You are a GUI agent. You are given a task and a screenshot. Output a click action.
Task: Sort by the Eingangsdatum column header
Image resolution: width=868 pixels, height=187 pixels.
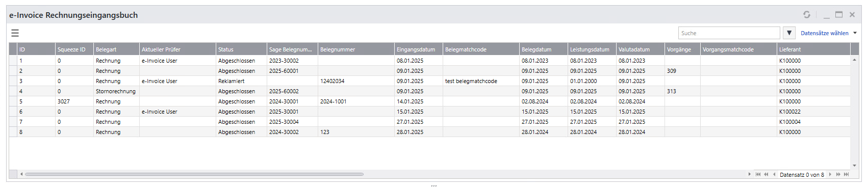(419, 49)
